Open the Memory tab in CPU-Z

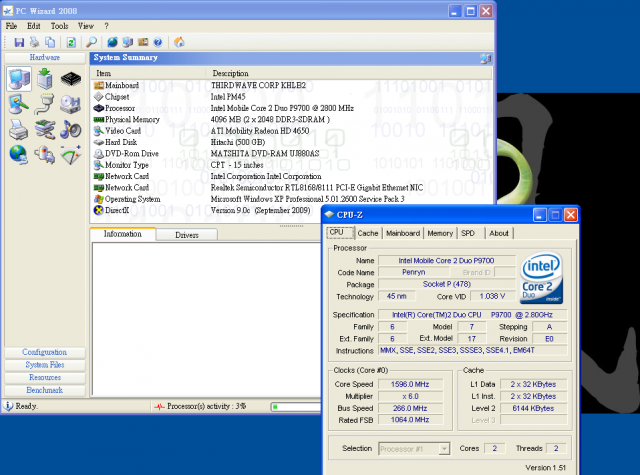(440, 233)
